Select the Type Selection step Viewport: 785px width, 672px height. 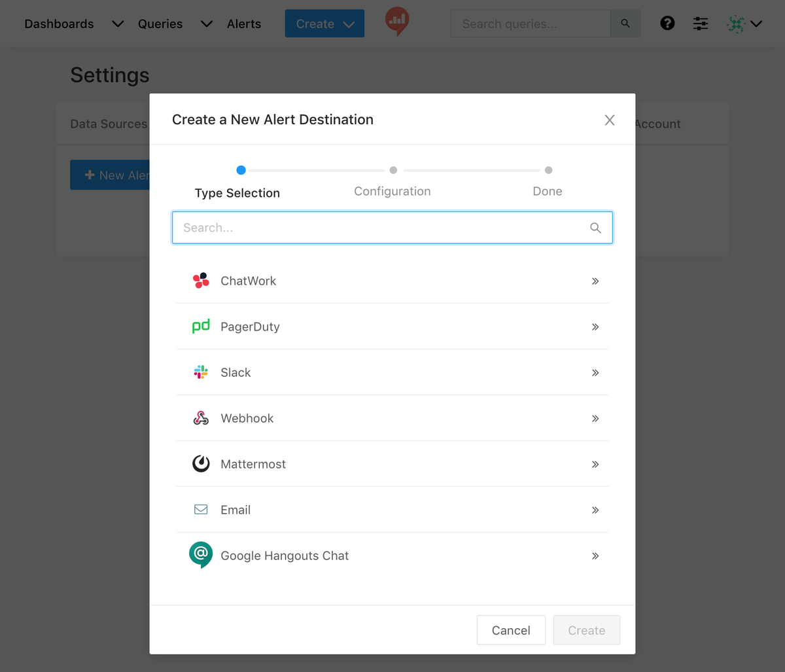tap(237, 193)
